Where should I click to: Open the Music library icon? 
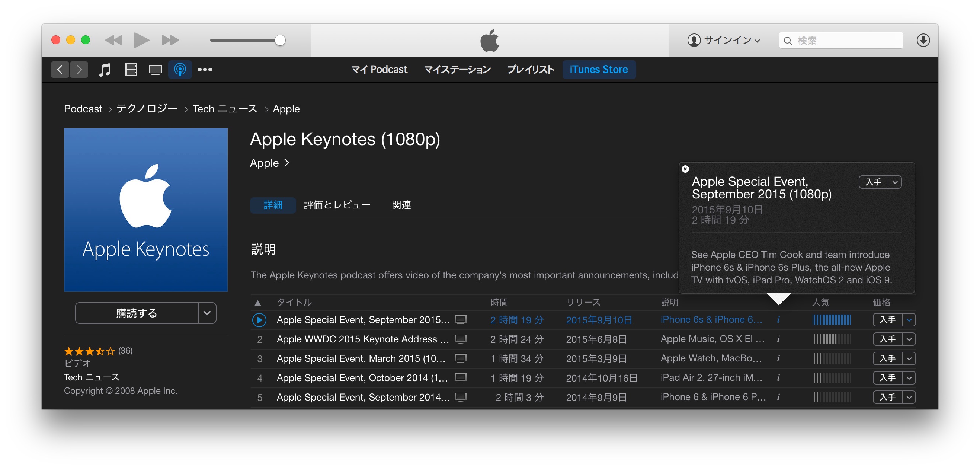104,70
